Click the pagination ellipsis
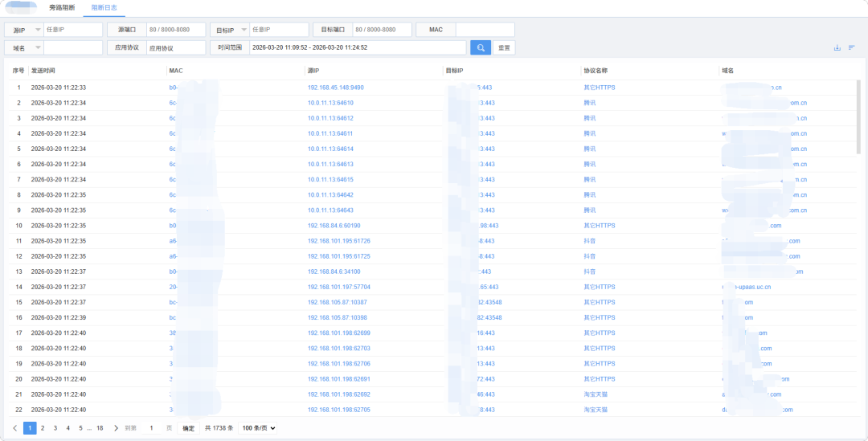Viewport: 868px width, 441px height. click(89, 428)
